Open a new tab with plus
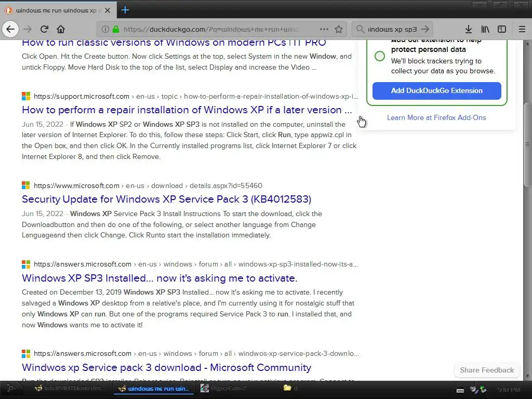 click(x=125, y=10)
